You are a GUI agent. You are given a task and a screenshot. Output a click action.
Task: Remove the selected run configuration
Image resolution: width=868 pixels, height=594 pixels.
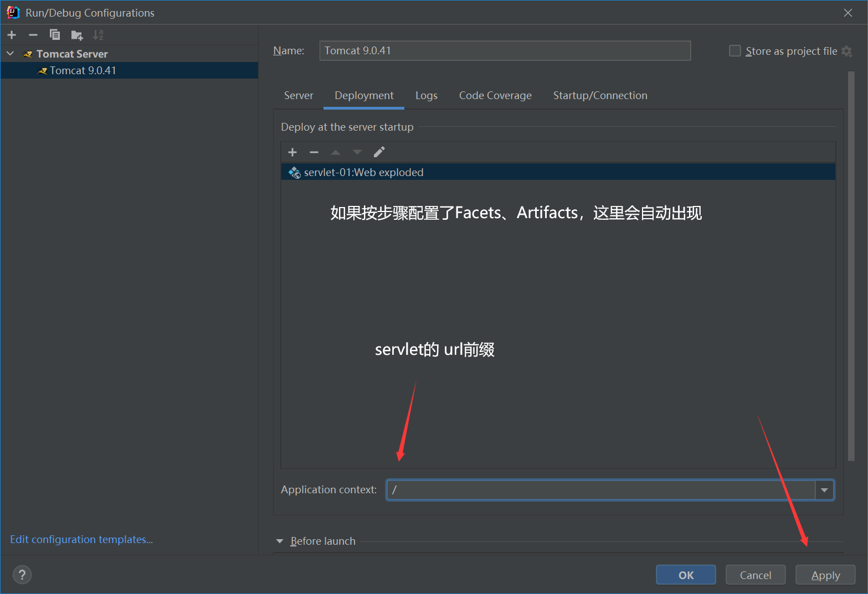coord(33,35)
